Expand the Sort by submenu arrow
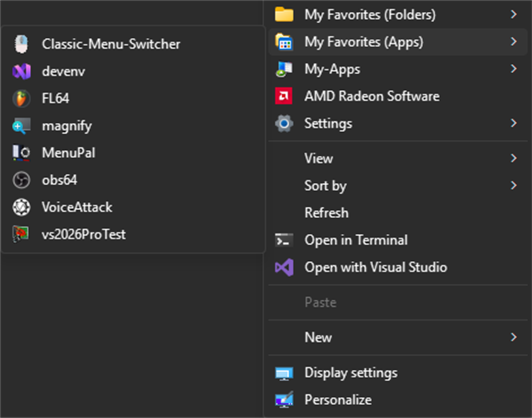 click(x=513, y=185)
